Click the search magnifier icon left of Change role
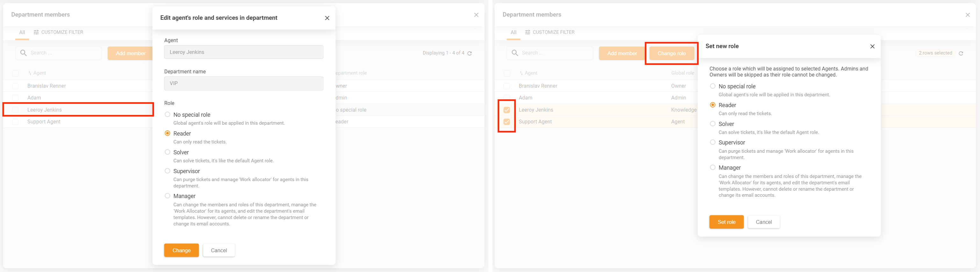980x272 pixels. tap(515, 53)
